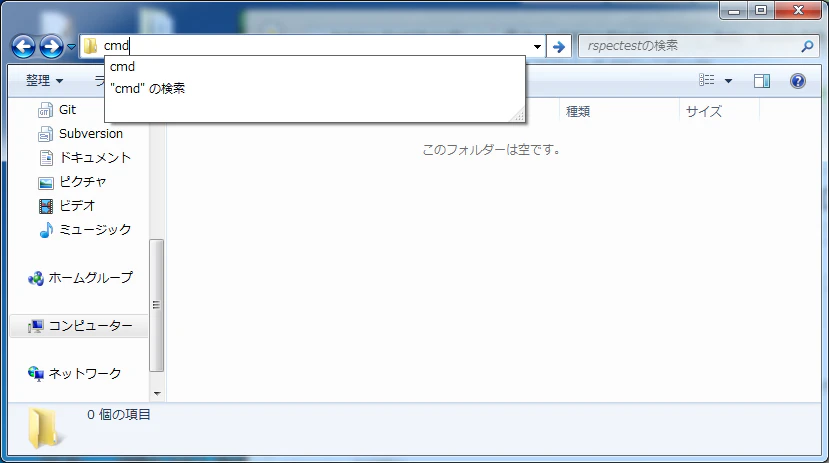The height and width of the screenshot is (463, 829).
Task: Click the 0 個の項目 status text
Action: (118, 415)
